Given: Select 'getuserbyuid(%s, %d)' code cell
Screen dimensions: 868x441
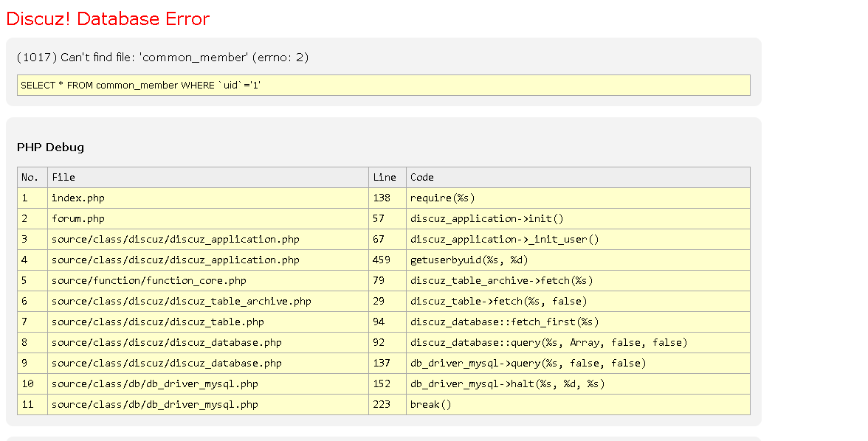Looking at the screenshot, I should (579, 260).
